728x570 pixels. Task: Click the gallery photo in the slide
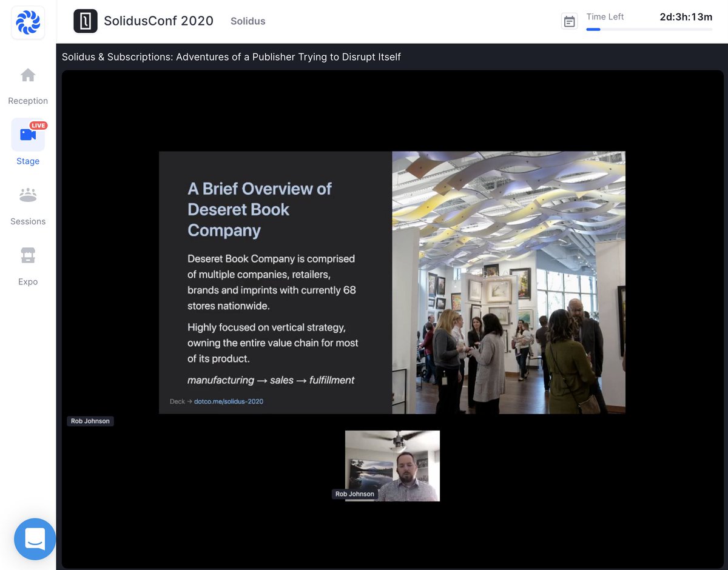click(508, 283)
